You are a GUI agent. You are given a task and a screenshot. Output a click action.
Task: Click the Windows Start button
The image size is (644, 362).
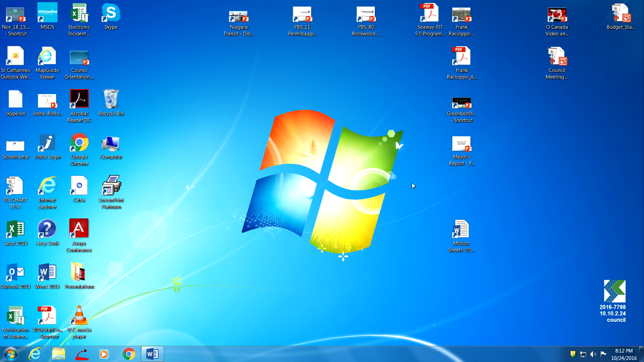pyautogui.click(x=11, y=354)
